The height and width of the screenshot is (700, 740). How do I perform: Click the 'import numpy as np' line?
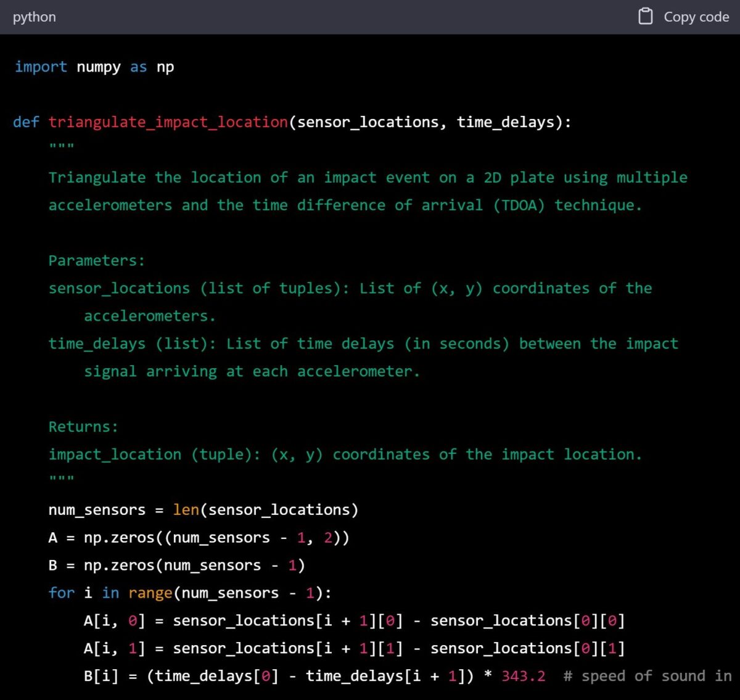pyautogui.click(x=94, y=67)
